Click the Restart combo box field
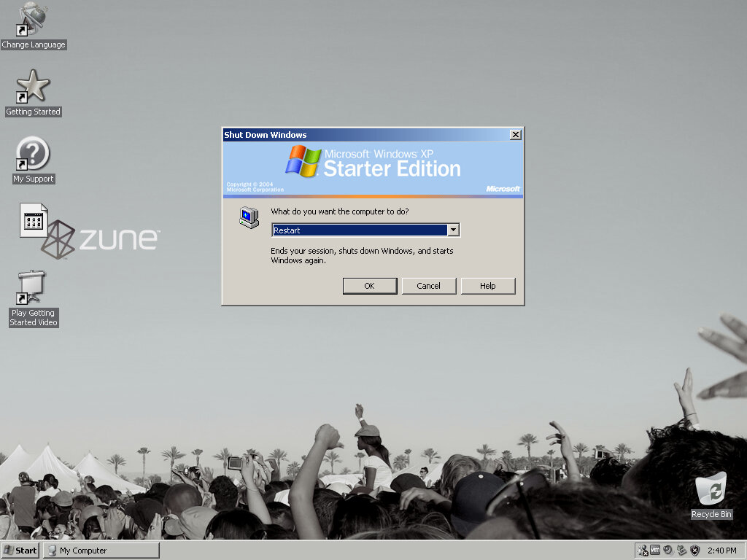Viewport: 747px width, 560px height. click(359, 230)
